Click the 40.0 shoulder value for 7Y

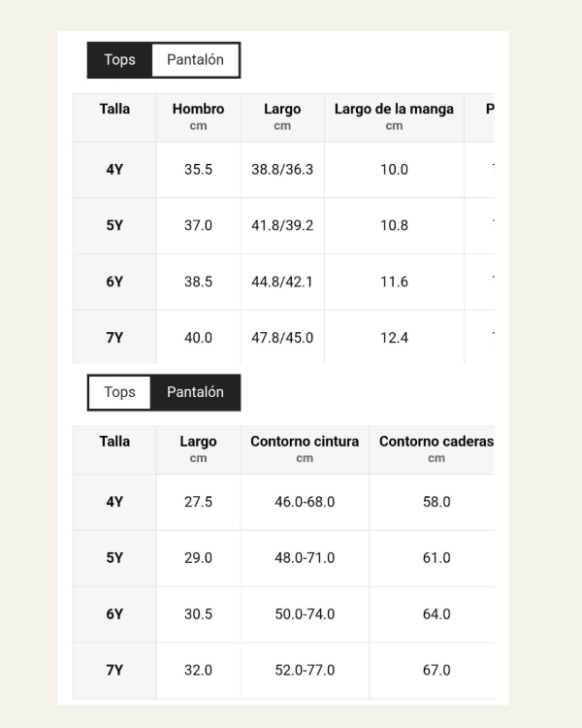(x=198, y=339)
